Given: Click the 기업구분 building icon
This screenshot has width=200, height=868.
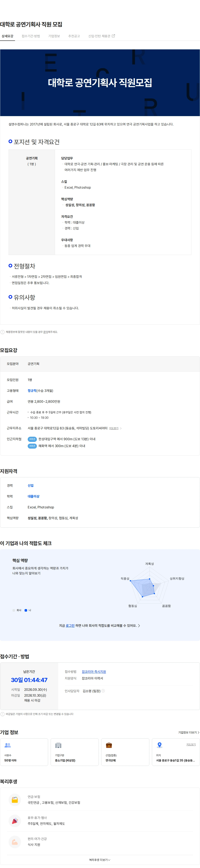Looking at the screenshot, I should click(x=58, y=745).
